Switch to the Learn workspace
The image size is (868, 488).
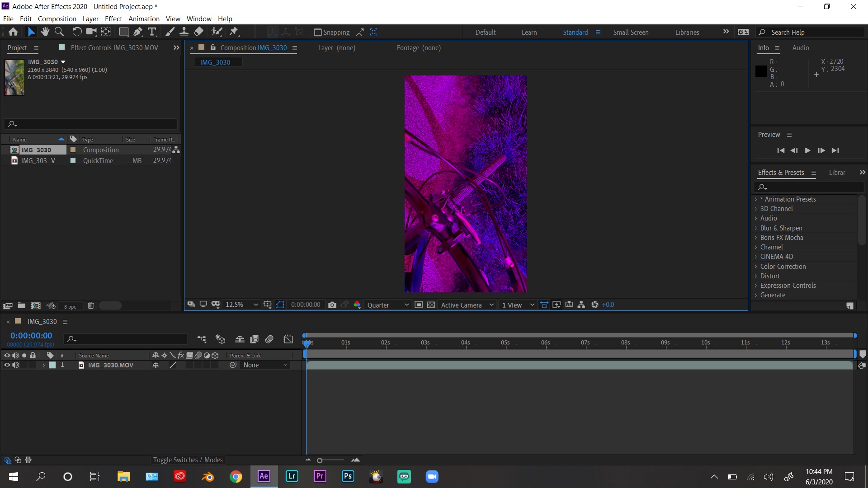pyautogui.click(x=529, y=33)
